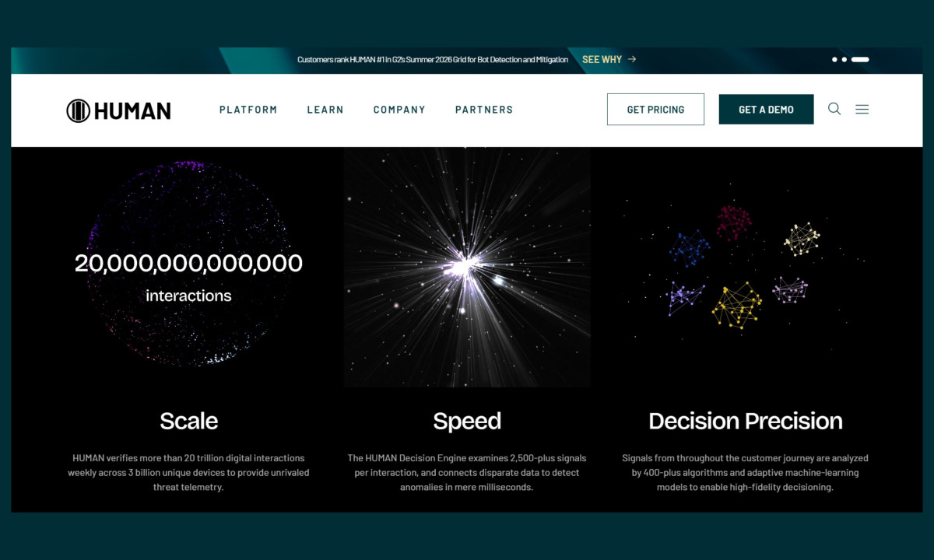The height and width of the screenshot is (560, 934).
Task: Open the PLATFORM menu
Action: tap(248, 110)
